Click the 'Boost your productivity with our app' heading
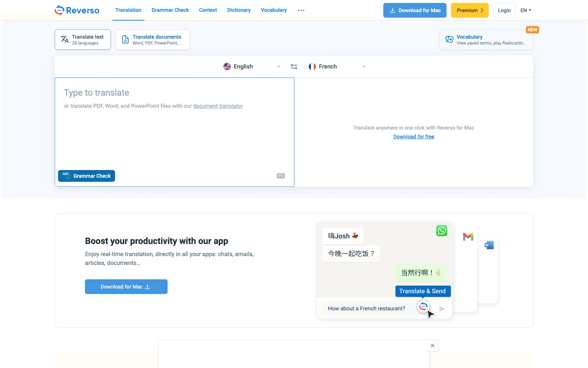The image size is (588, 368). 157,241
